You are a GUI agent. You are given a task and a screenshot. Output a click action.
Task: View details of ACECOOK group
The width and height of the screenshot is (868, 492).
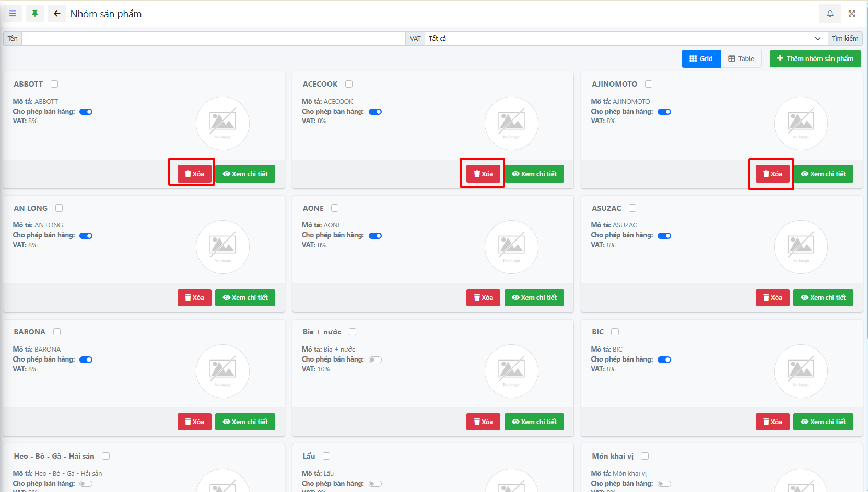tap(534, 174)
